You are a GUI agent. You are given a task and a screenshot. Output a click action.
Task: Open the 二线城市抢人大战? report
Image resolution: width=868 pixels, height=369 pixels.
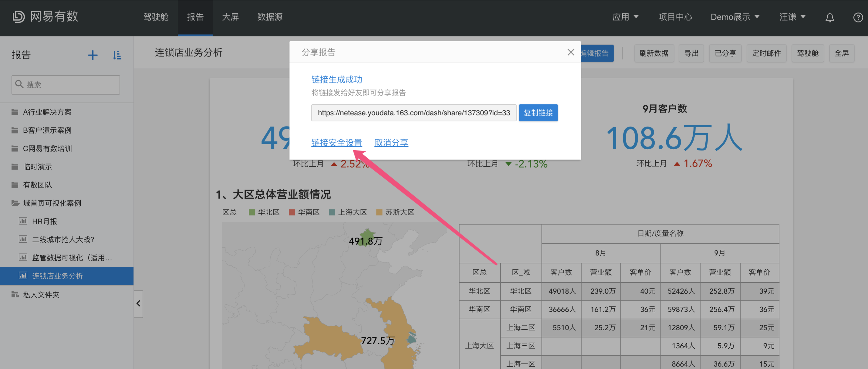[x=67, y=240]
